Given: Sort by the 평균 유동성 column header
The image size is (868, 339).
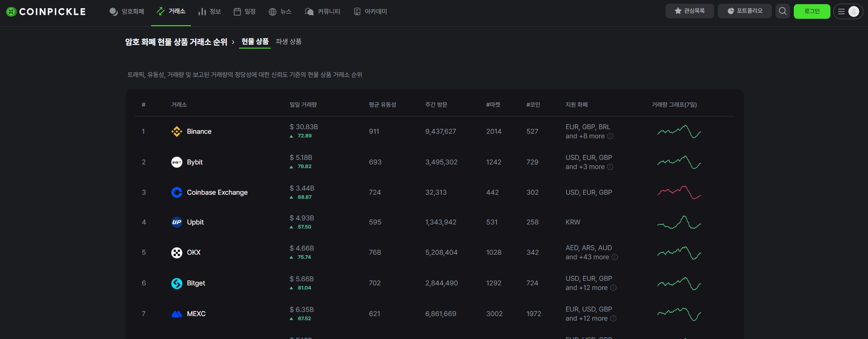Looking at the screenshot, I should coord(382,105).
